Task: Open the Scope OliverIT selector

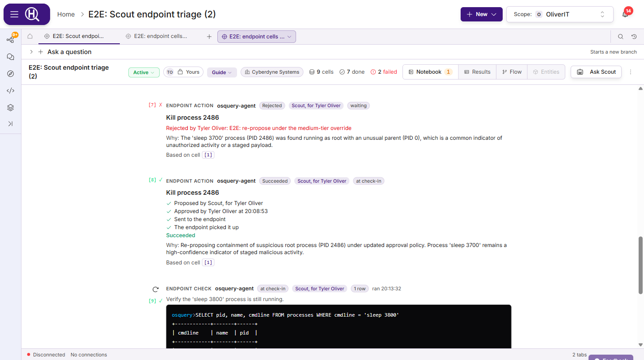Action: (559, 14)
